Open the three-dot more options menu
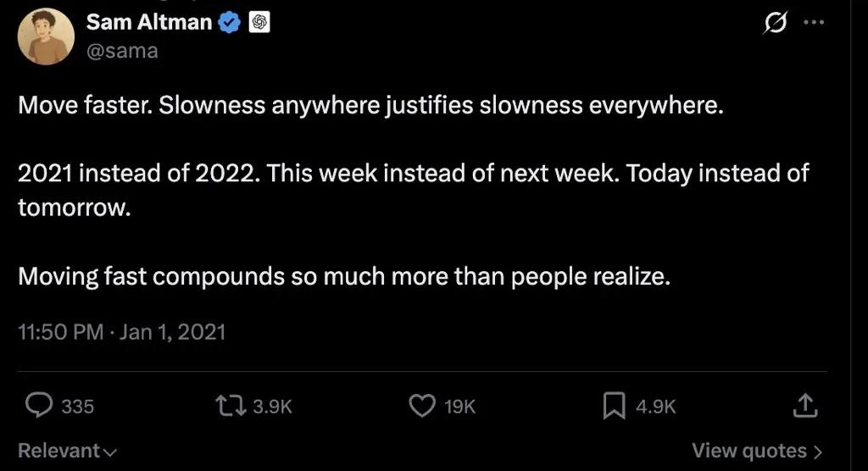Viewport: 868px width, 471px height. coord(813,24)
